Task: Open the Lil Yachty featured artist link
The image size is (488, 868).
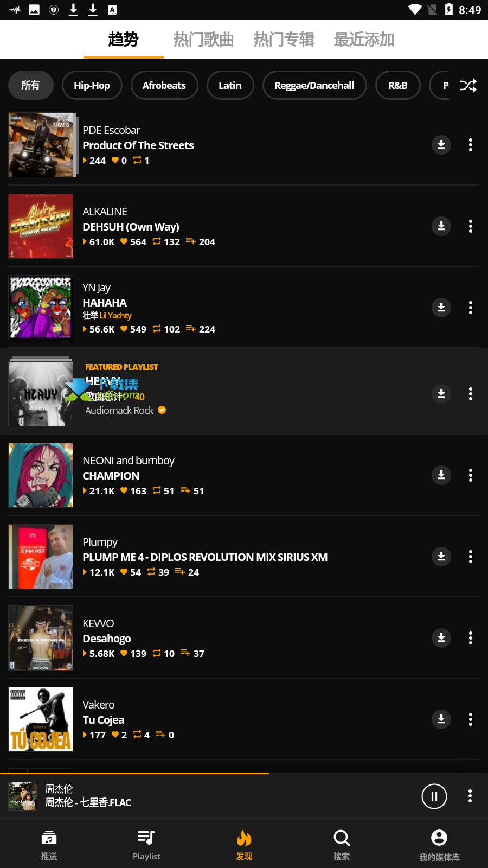Action: [x=115, y=316]
